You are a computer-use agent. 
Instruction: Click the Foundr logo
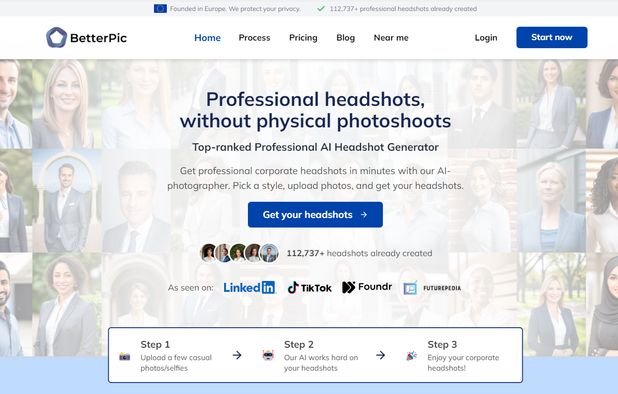click(x=367, y=287)
